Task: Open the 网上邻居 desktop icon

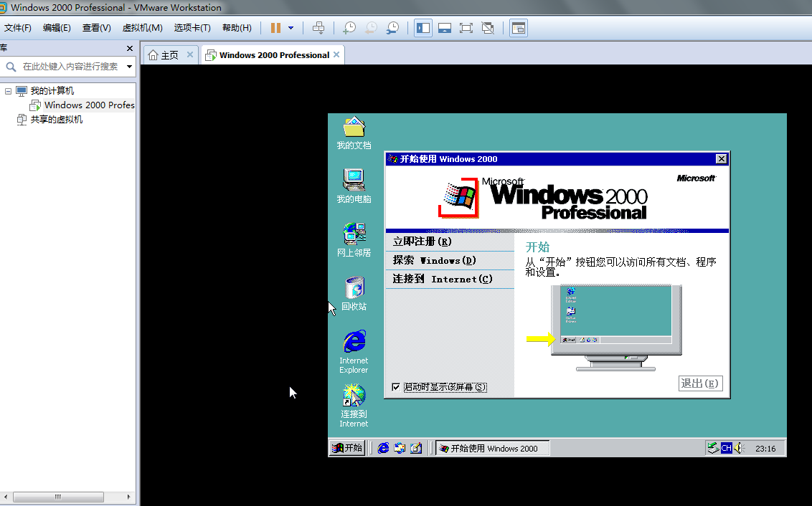Action: coord(354,240)
